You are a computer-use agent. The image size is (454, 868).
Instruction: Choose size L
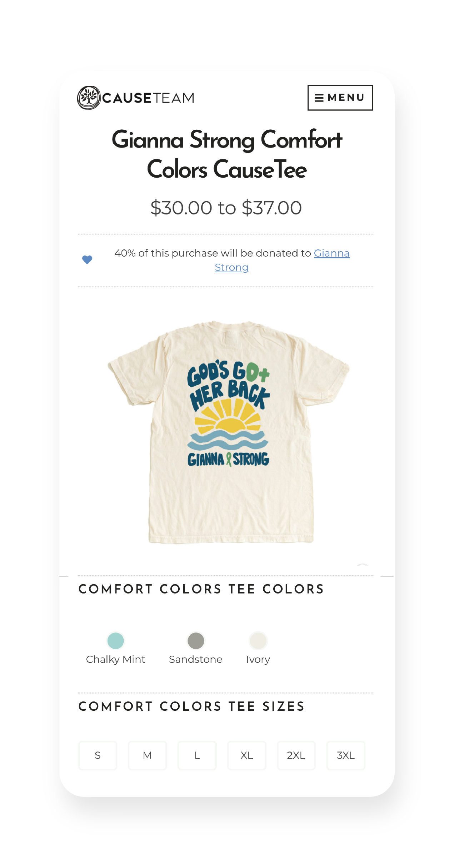coord(197,755)
